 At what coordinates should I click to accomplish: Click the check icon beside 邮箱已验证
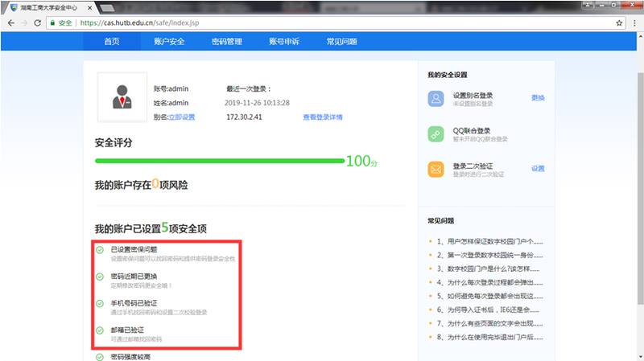100,330
